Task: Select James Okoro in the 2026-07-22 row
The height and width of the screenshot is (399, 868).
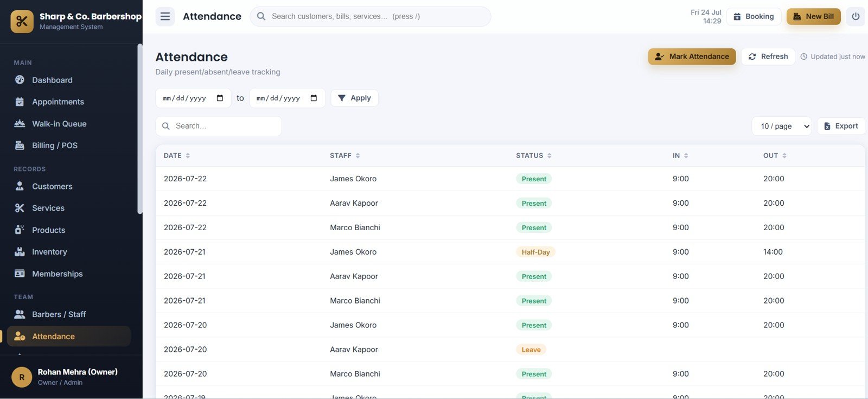Action: pos(353,179)
